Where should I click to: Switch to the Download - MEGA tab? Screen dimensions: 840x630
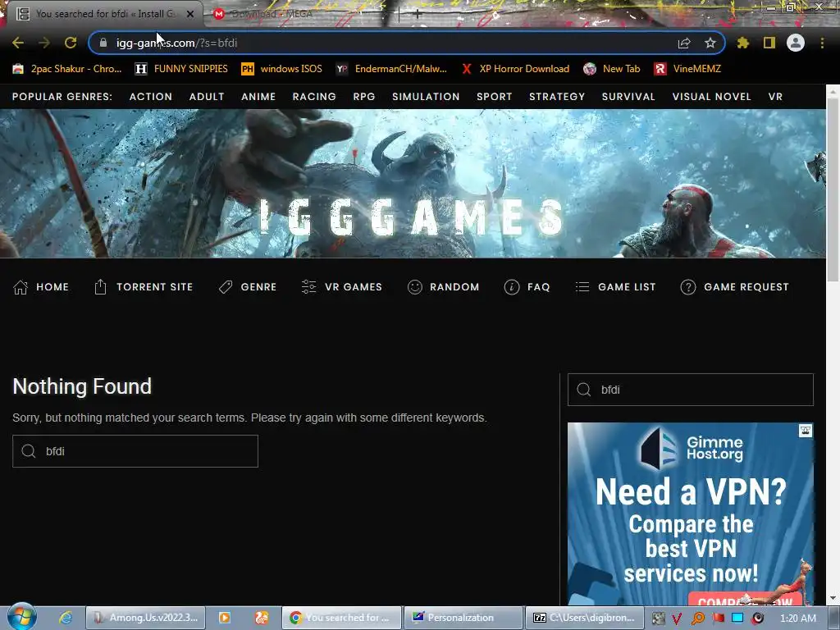pyautogui.click(x=300, y=14)
